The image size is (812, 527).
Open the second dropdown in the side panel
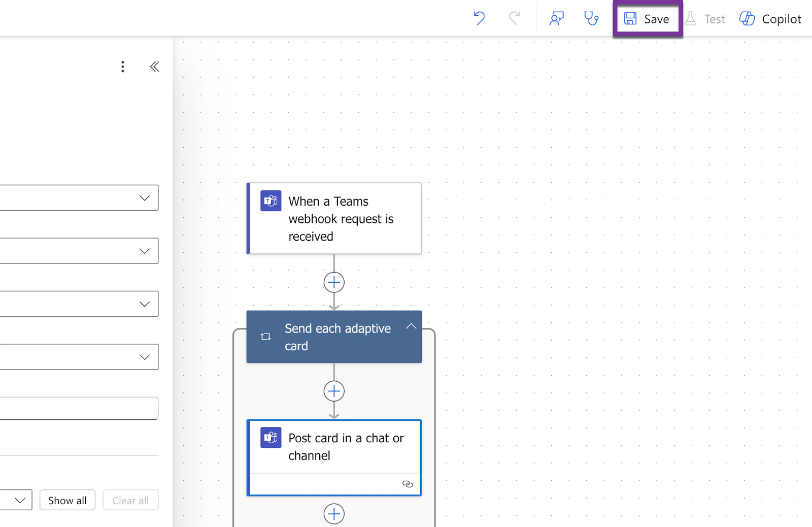click(79, 251)
